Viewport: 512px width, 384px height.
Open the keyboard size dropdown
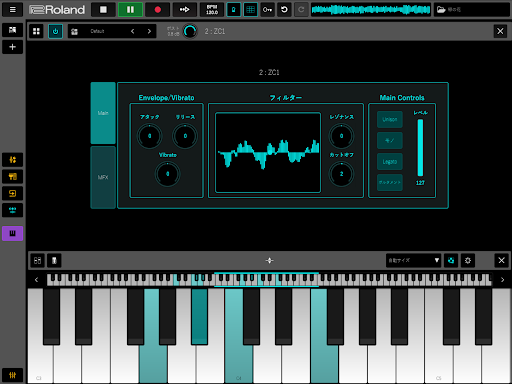(x=413, y=260)
